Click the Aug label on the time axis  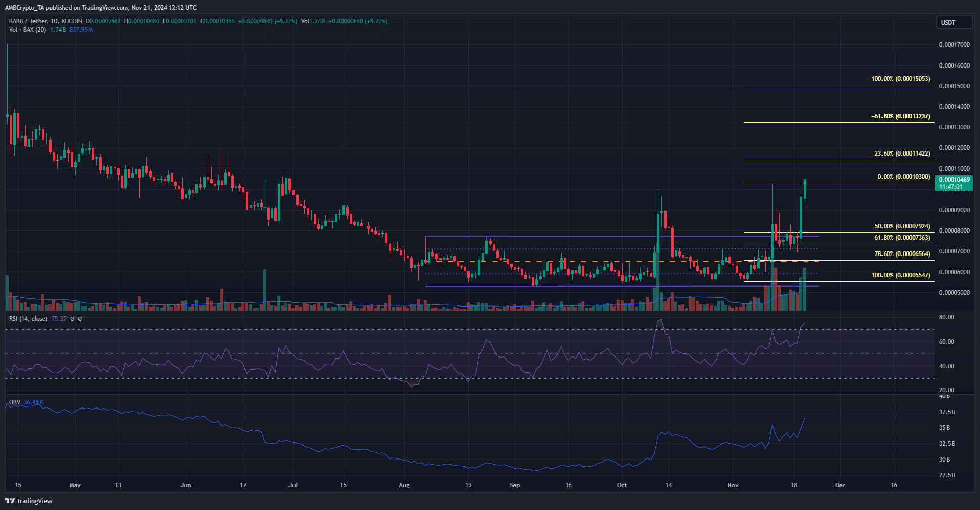pos(404,485)
